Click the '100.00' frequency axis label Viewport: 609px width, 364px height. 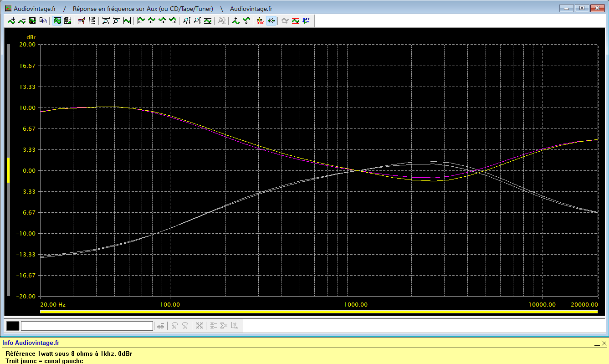pyautogui.click(x=170, y=304)
